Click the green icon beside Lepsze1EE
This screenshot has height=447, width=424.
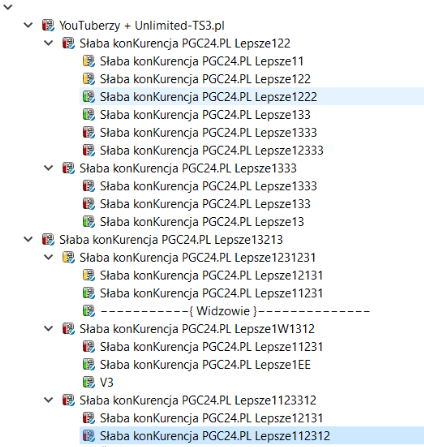89,364
